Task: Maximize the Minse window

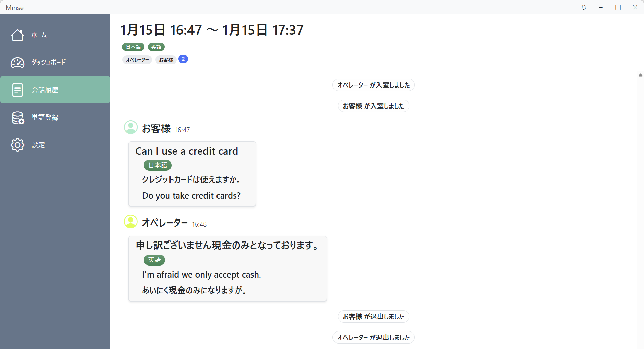Action: 618,8
